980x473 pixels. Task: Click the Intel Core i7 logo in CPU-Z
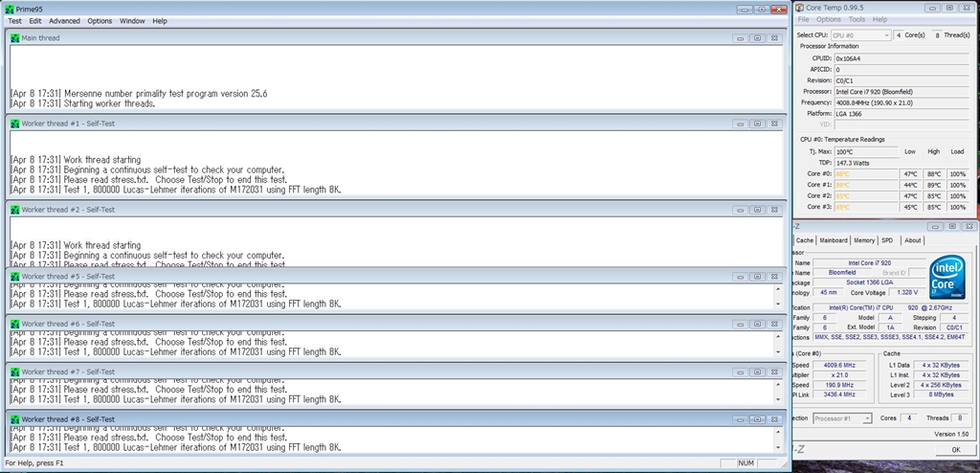coord(948,277)
